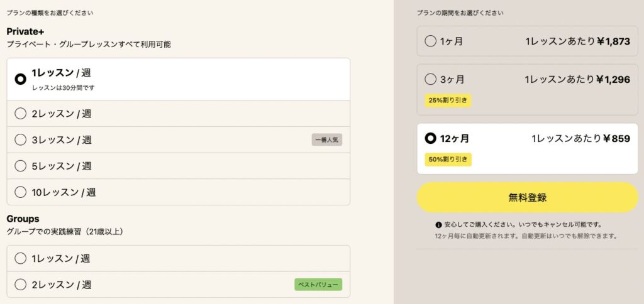The width and height of the screenshot is (644, 304).
Task: Select the 3ヶ月 duration option
Action: click(x=528, y=89)
